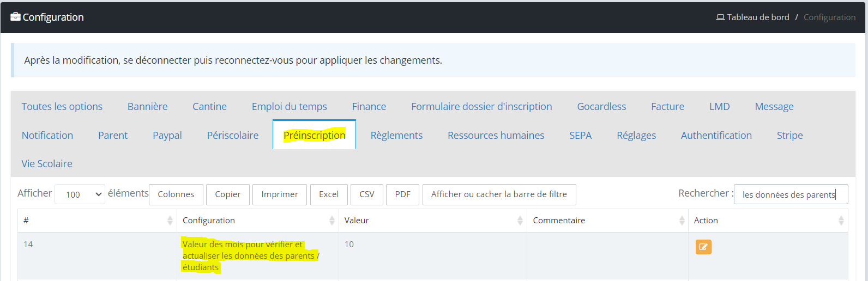Image resolution: width=868 pixels, height=281 pixels.
Task: Sort the Action column using its arrows
Action: [x=841, y=221]
